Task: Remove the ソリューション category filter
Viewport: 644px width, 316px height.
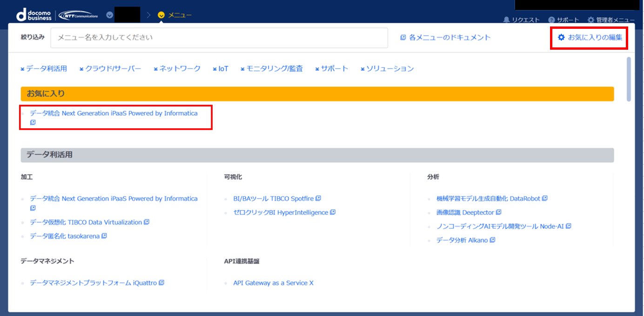Action: click(x=362, y=68)
